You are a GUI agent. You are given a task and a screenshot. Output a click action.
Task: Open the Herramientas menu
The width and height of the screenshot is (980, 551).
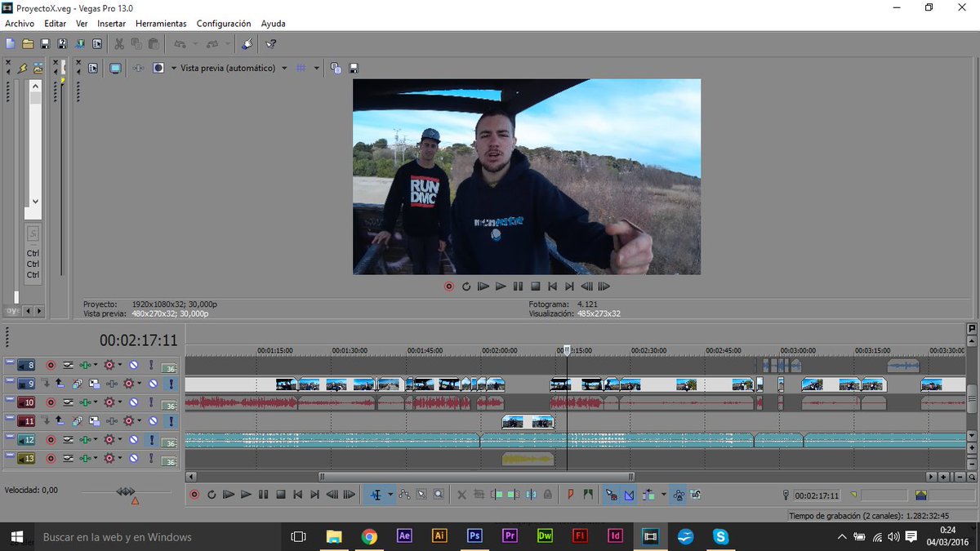click(x=161, y=24)
